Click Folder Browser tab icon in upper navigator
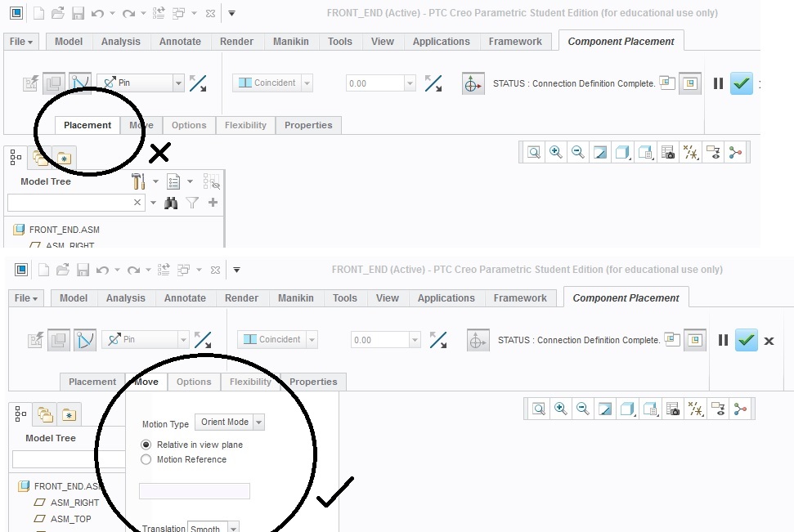Screen dimensions: 794x532 coord(41,159)
